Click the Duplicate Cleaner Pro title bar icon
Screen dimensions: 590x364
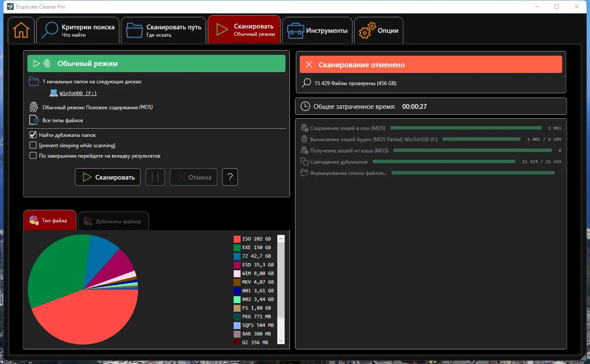[10, 7]
